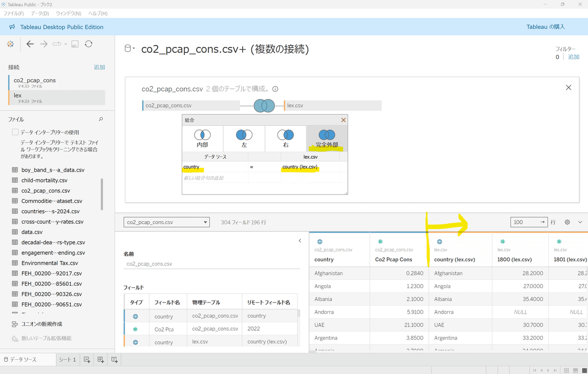Switch to the シート 1 tab
The width and height of the screenshot is (588, 374).
pos(68,360)
